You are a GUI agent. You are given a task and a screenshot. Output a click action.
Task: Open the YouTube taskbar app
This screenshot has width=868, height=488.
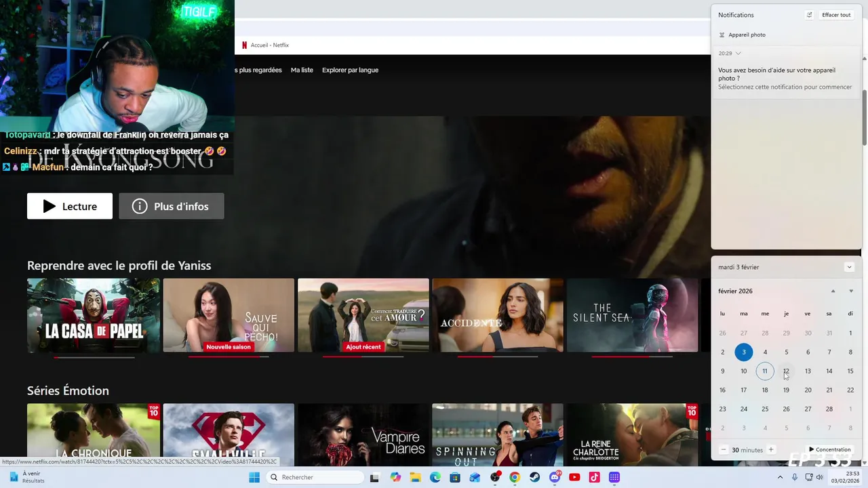tap(574, 477)
